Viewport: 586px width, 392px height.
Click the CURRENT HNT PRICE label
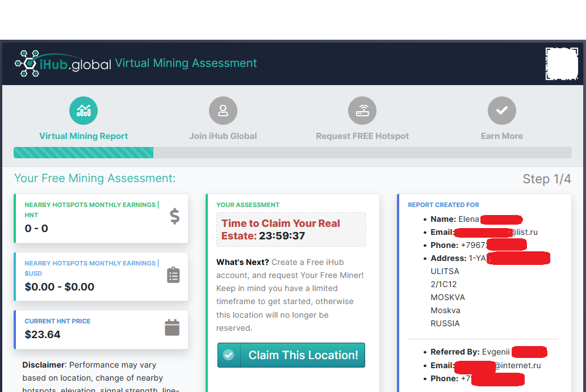[57, 321]
